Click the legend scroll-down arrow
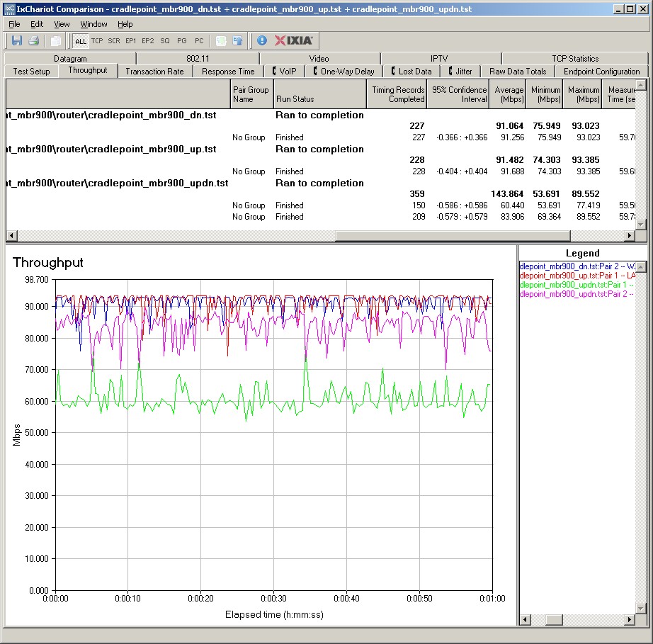653x644 pixels. pos(641,609)
